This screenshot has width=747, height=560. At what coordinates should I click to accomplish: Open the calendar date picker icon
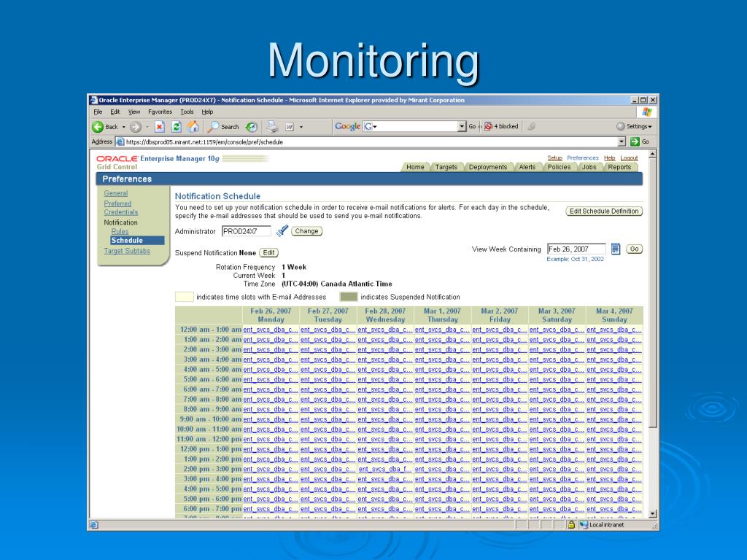pos(616,249)
